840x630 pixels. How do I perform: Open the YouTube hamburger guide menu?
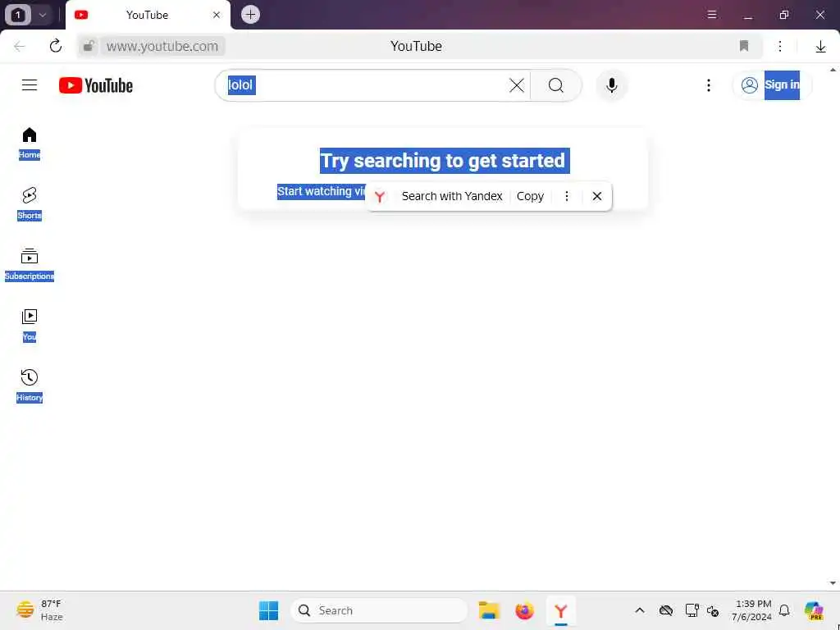30,85
